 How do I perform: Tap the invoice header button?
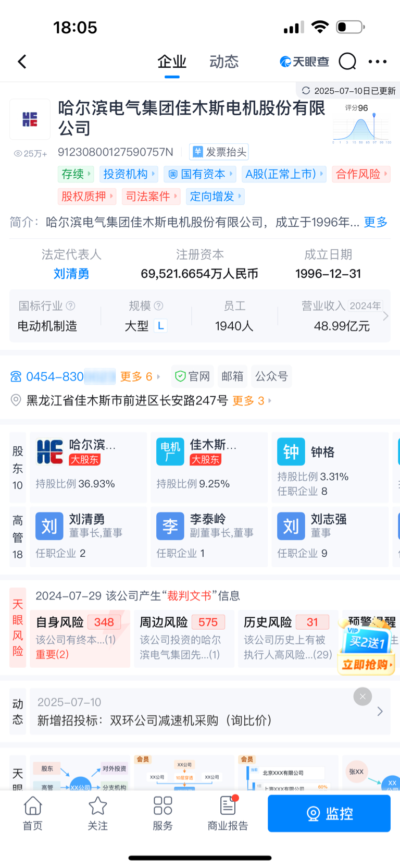click(x=219, y=152)
